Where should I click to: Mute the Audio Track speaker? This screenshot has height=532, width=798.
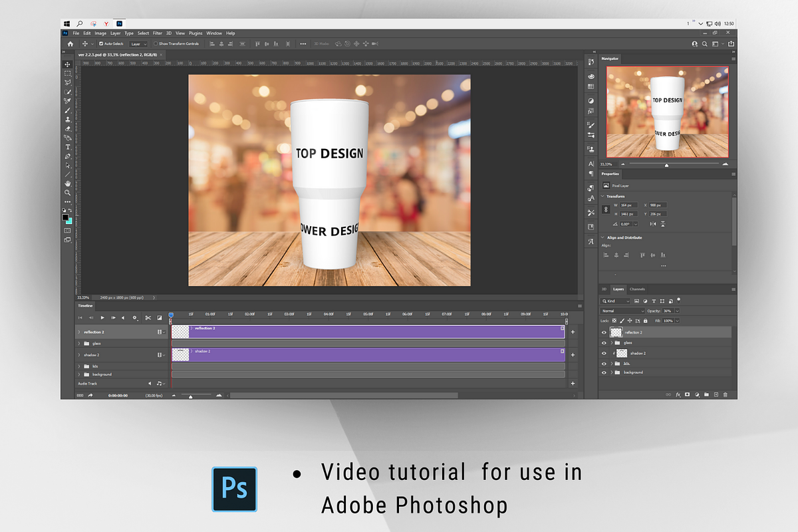tap(150, 384)
